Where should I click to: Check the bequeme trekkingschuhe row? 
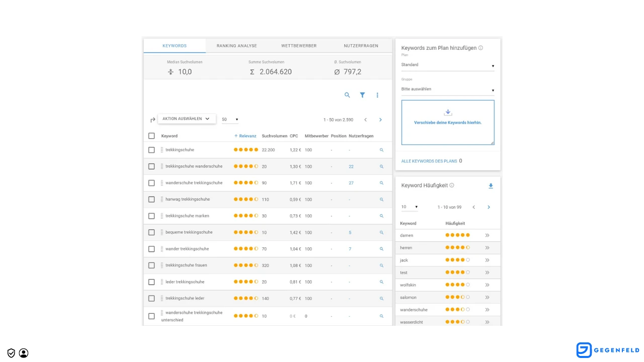[x=151, y=232]
